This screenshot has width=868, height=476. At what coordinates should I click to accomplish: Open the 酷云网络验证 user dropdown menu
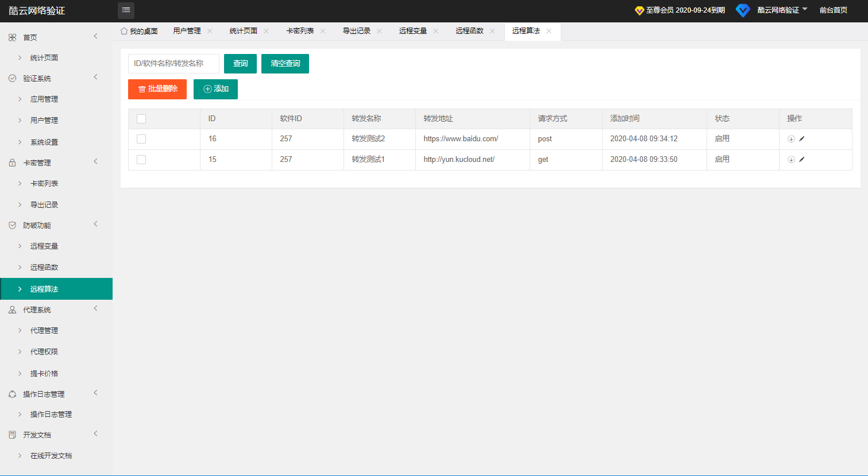(x=782, y=10)
